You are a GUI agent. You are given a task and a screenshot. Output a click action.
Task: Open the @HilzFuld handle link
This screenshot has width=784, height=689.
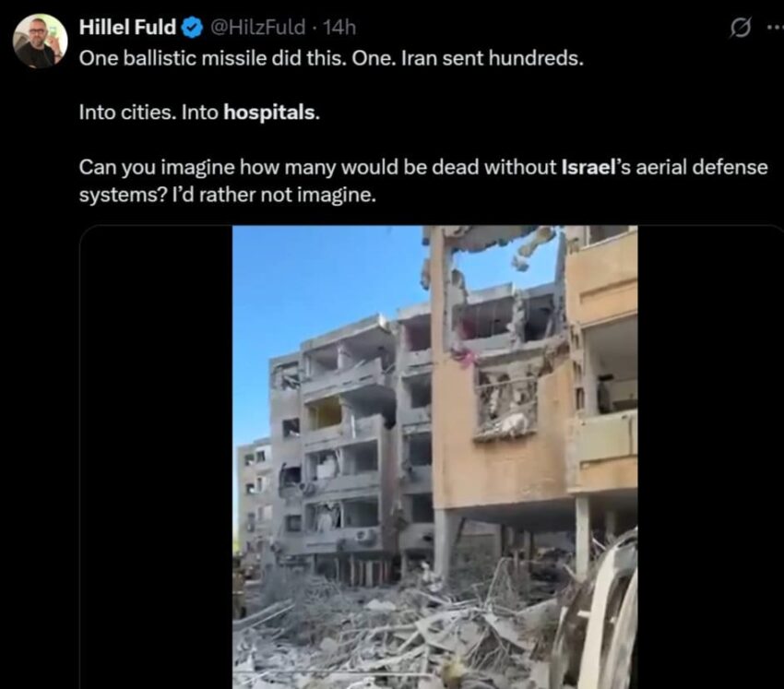point(258,27)
